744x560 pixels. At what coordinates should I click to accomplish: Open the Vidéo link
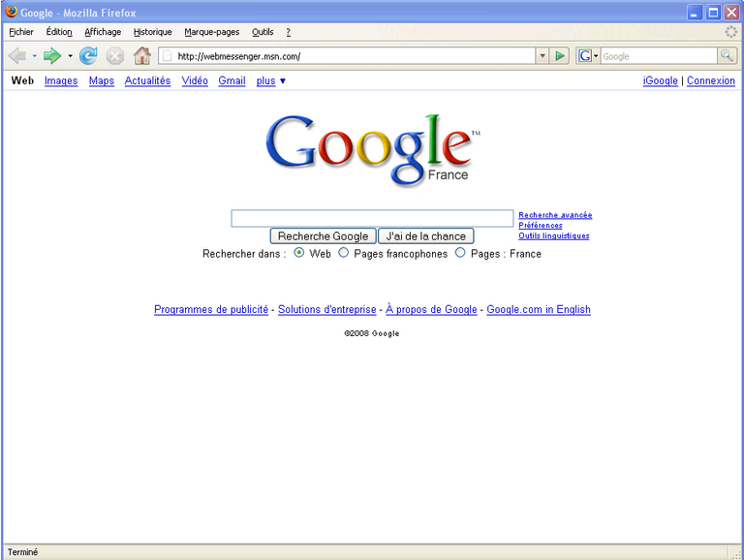[x=195, y=80]
